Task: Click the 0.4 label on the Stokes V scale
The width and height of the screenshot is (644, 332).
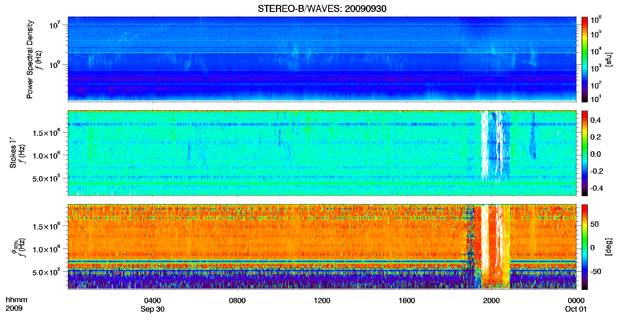Action: tap(595, 120)
